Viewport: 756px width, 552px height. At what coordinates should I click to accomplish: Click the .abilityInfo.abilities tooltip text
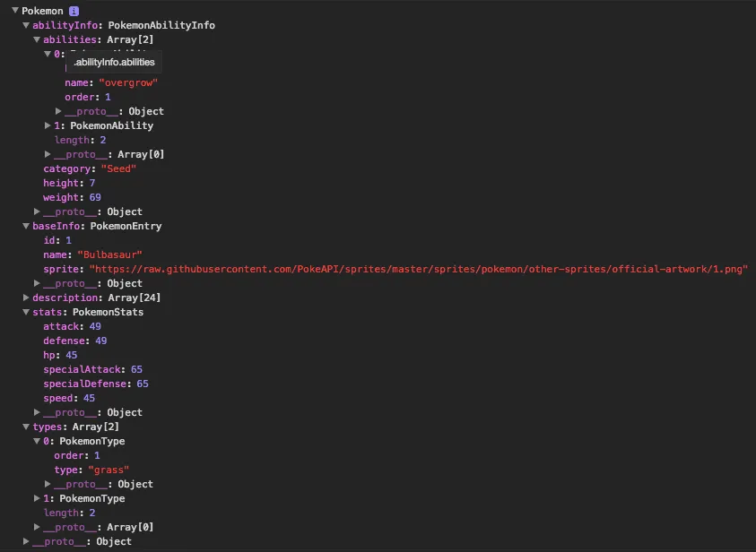[x=113, y=62]
